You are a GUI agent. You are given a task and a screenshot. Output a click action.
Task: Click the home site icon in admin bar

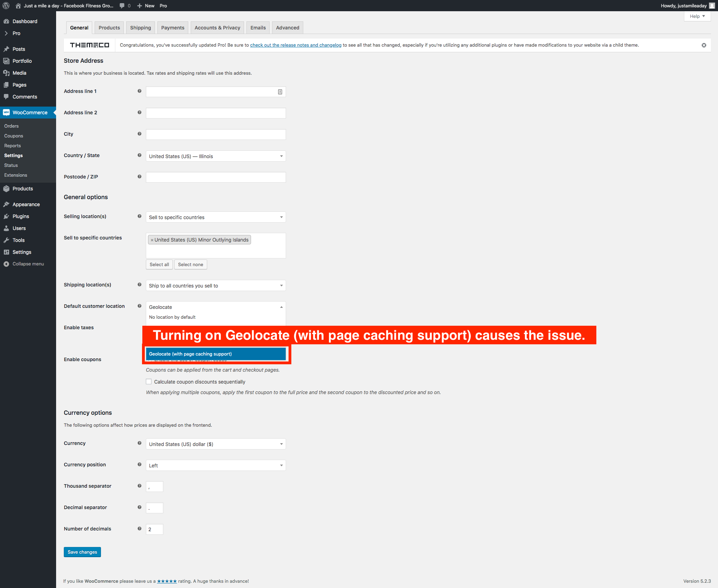tap(18, 6)
